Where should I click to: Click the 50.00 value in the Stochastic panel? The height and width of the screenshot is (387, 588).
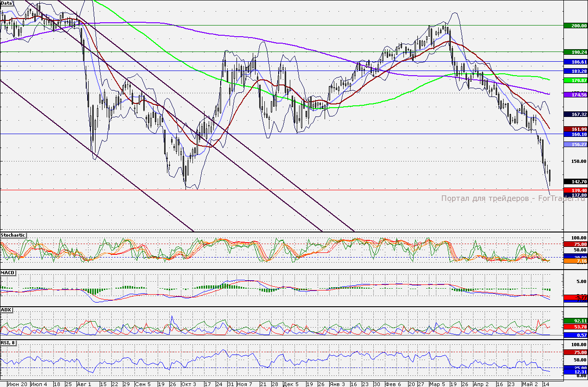pyautogui.click(x=580, y=250)
